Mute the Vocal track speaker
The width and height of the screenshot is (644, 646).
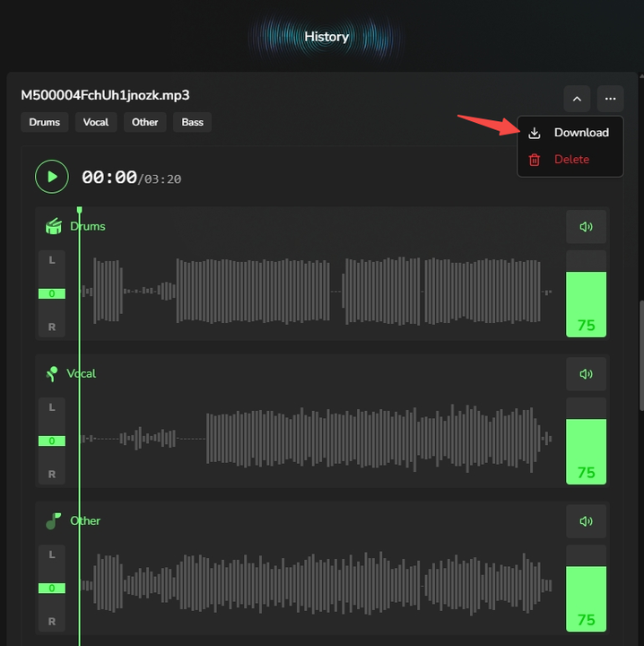click(x=586, y=374)
